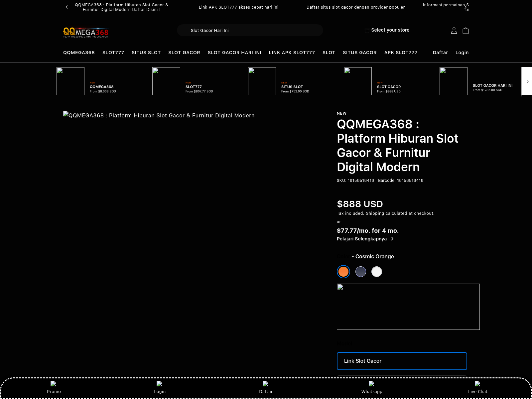The image size is (532, 399).
Task: Click the Whatsapp icon in bottom bar
Action: [371, 384]
